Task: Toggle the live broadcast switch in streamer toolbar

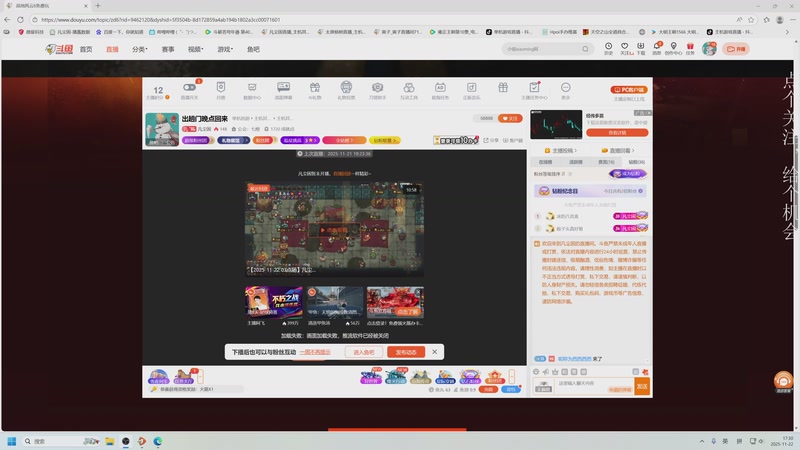Action: [189, 88]
